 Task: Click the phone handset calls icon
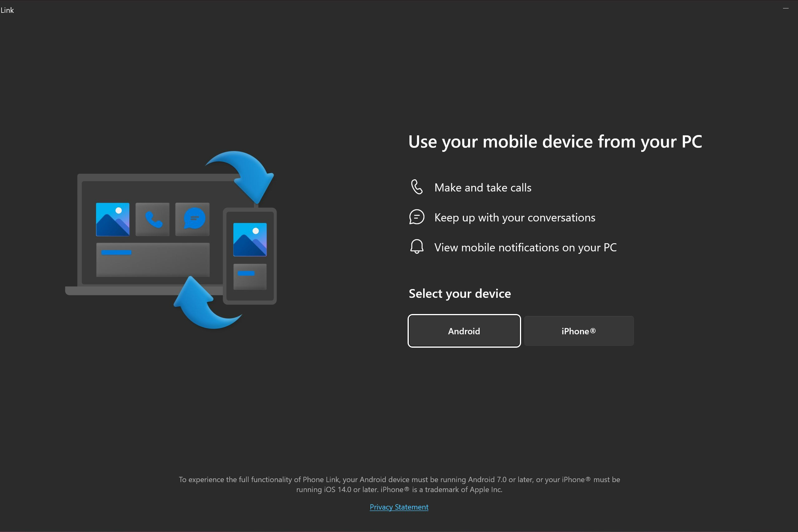tap(417, 187)
